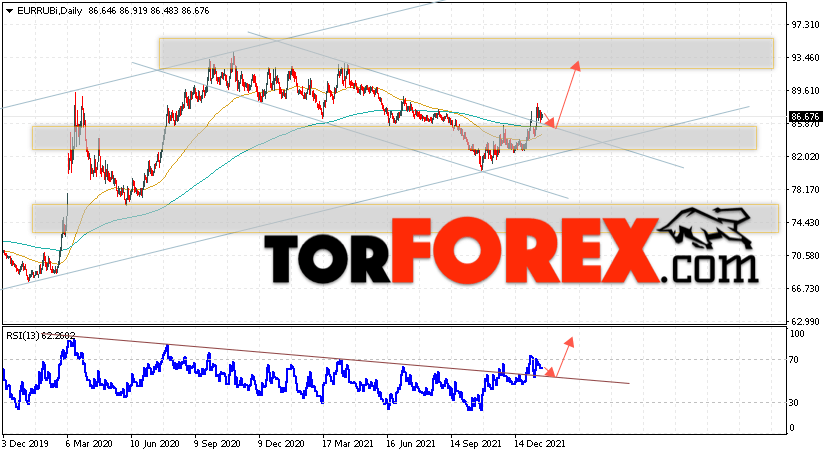The width and height of the screenshot is (827, 455).
Task: Click the RSI 0 level label
Action: (x=792, y=428)
